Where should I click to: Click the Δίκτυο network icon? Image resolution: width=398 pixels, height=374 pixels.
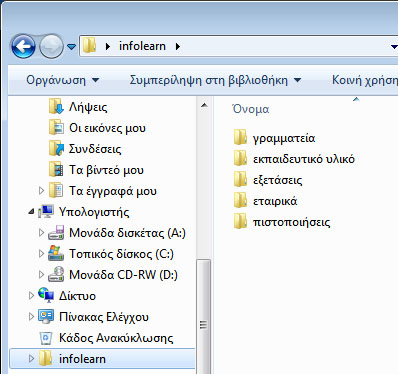point(46,295)
